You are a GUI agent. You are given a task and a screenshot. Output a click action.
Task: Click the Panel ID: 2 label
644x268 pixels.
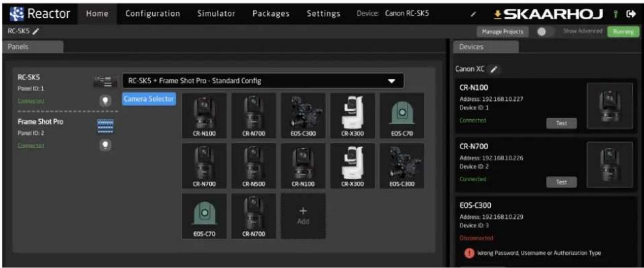click(x=30, y=134)
